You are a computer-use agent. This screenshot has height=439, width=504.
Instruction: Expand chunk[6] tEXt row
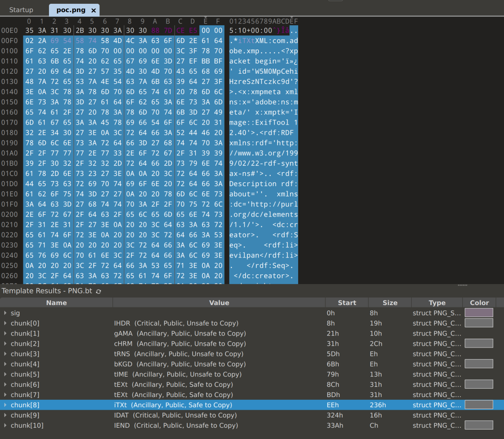(5, 385)
